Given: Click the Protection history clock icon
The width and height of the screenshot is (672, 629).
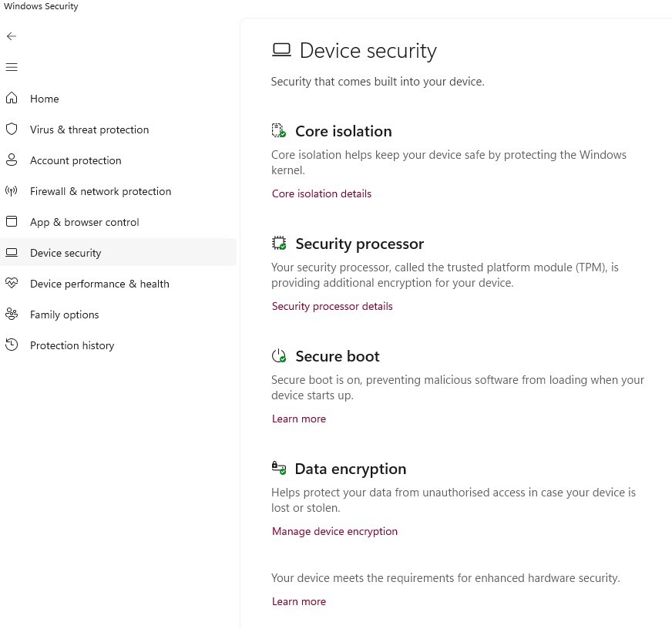Looking at the screenshot, I should click(x=12, y=345).
